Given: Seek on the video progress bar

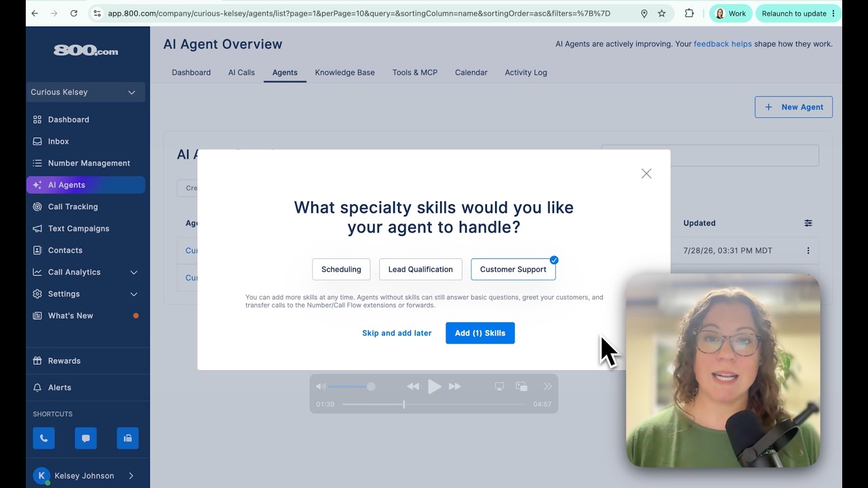Looking at the screenshot, I should pyautogui.click(x=434, y=405).
